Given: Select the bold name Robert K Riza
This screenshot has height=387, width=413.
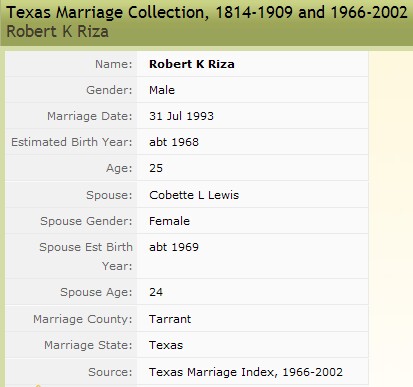Looking at the screenshot, I should point(192,64).
